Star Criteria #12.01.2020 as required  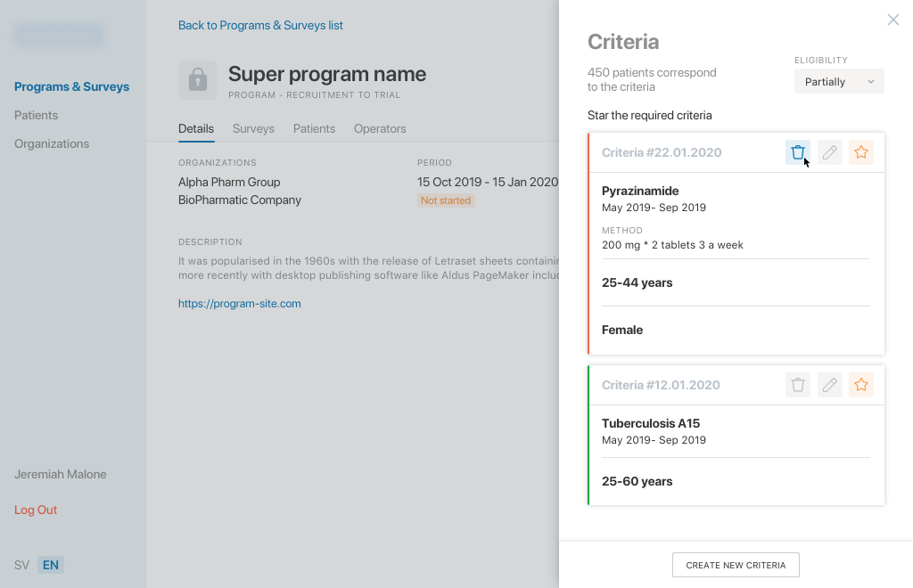pyautogui.click(x=861, y=385)
